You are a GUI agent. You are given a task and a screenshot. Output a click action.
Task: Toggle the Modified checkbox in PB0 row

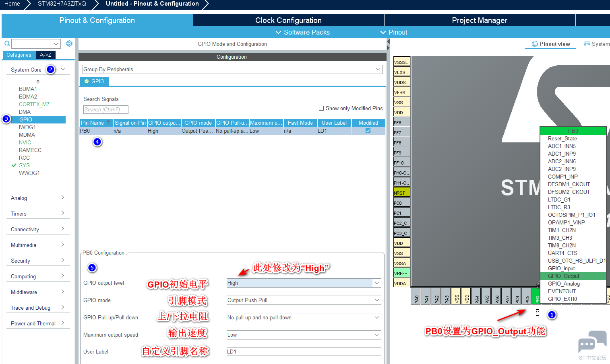point(368,131)
